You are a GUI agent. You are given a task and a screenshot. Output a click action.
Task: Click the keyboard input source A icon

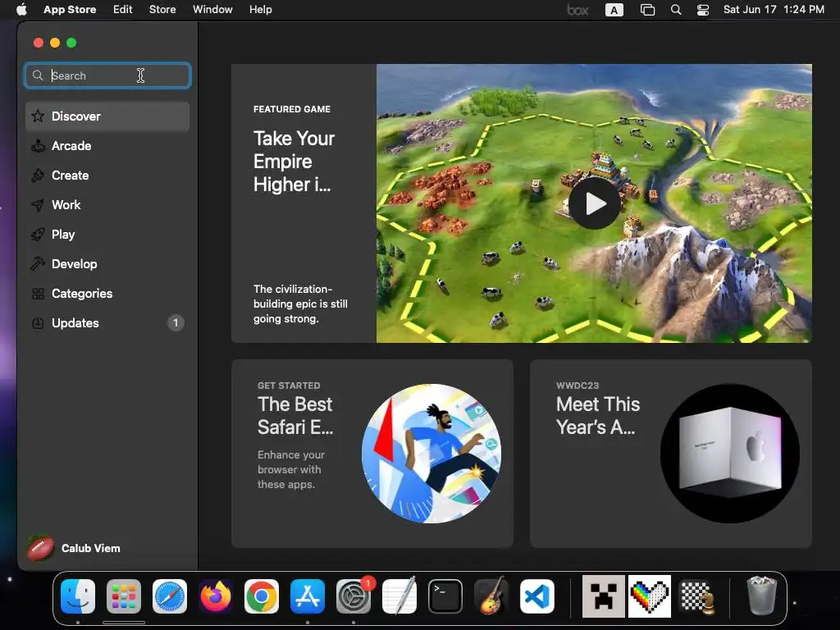(614, 10)
